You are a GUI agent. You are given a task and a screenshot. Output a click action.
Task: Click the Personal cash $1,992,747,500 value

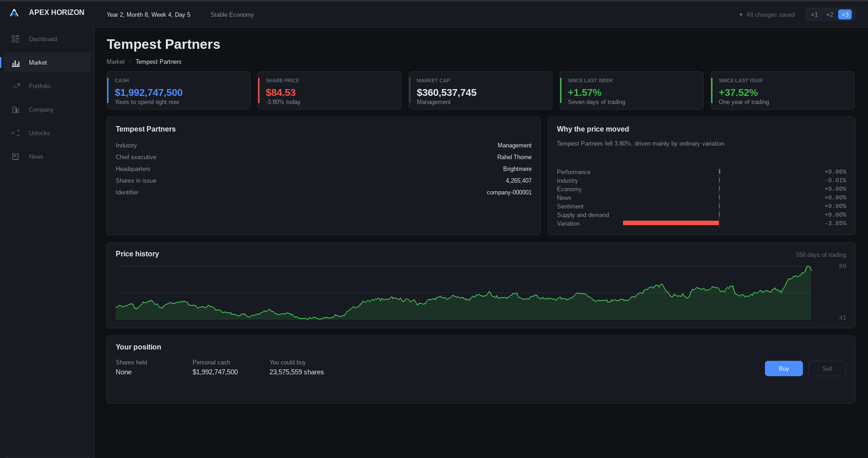coord(215,372)
